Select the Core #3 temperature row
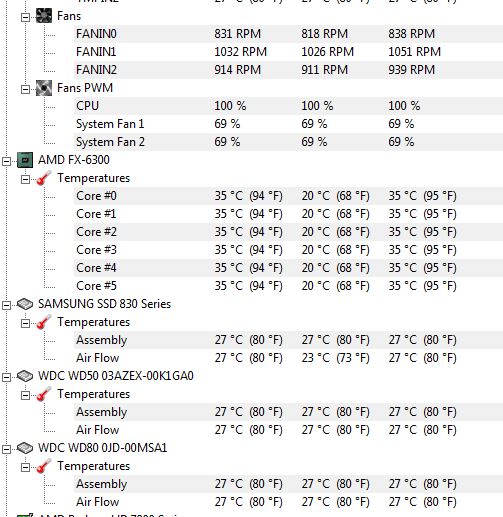Viewport: 503px width, 517px height. (x=288, y=250)
